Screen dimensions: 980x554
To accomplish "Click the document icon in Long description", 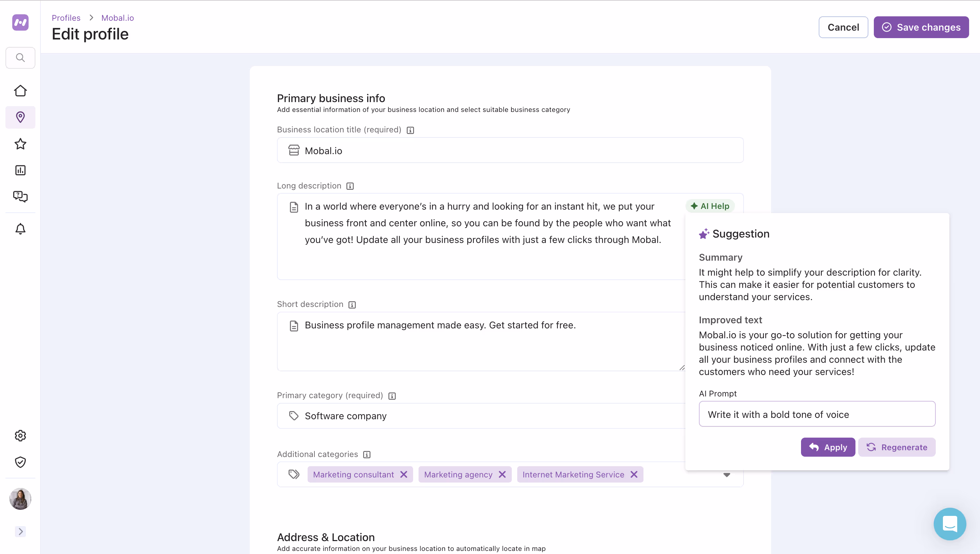I will click(x=294, y=207).
